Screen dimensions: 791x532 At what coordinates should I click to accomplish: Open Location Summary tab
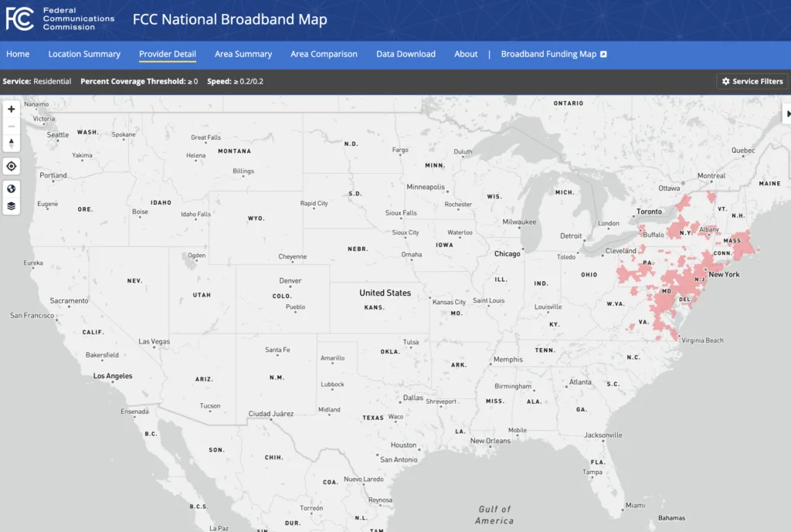pyautogui.click(x=84, y=54)
